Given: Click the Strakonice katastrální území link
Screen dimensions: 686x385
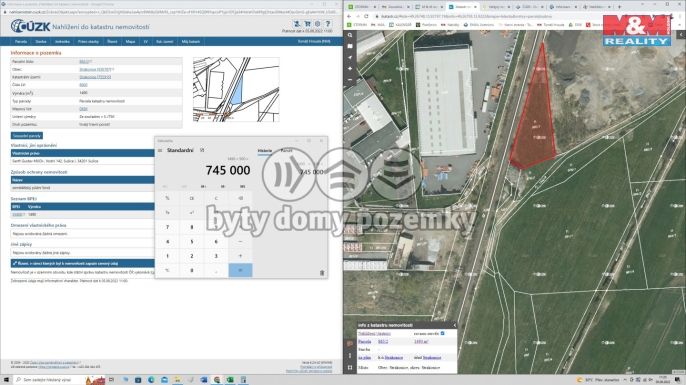Looking at the screenshot, I should click(x=95, y=77).
